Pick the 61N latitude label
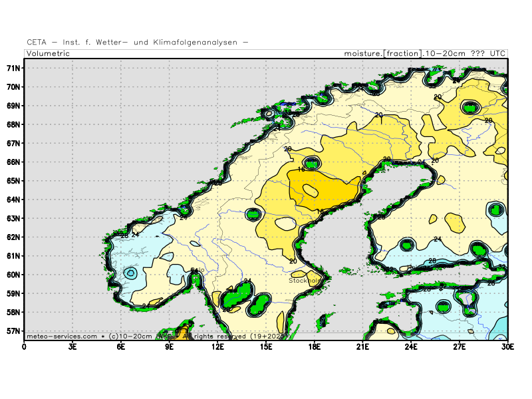 pyautogui.click(x=13, y=256)
